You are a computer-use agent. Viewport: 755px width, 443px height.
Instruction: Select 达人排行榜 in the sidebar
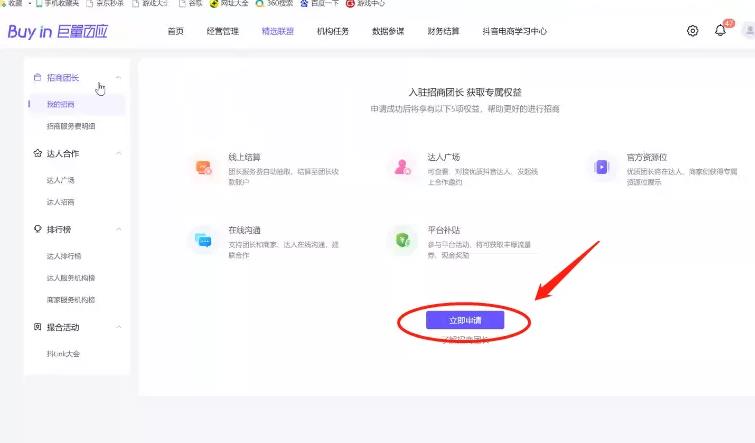pyautogui.click(x=63, y=256)
